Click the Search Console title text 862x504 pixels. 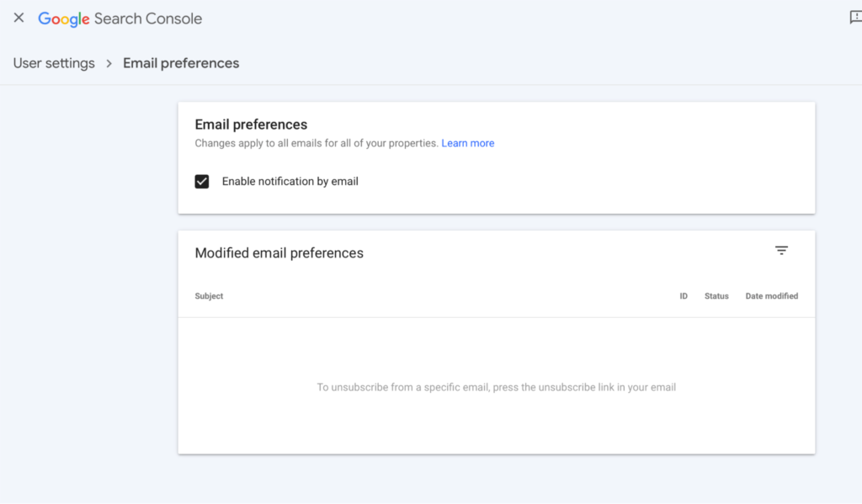148,19
